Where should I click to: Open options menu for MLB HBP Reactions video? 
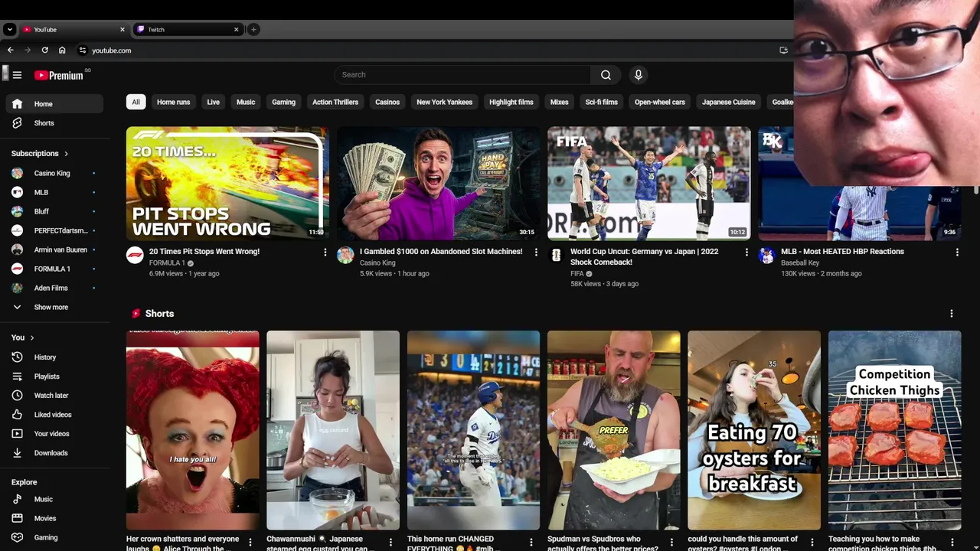click(x=957, y=252)
